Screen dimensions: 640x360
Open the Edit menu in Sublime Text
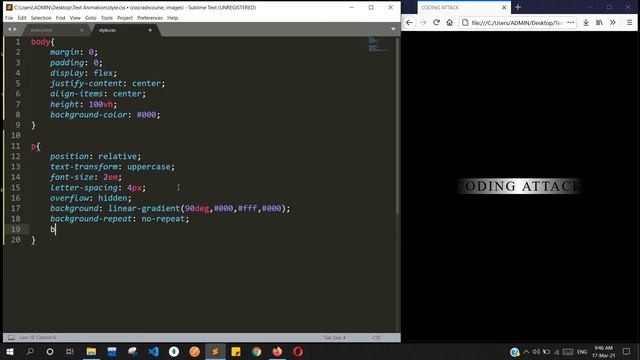(22, 18)
